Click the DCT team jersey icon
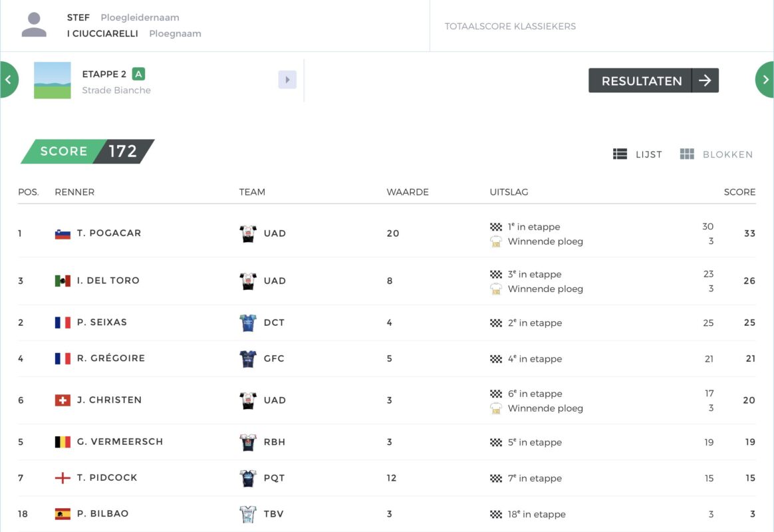Viewport: 774px width, 532px height. [x=248, y=323]
